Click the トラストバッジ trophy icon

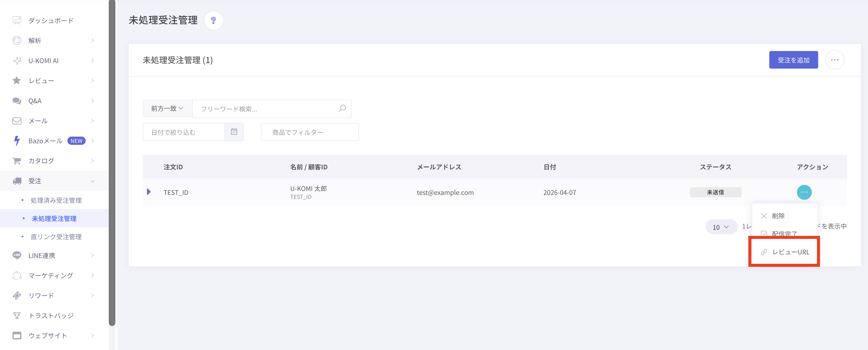coord(17,316)
